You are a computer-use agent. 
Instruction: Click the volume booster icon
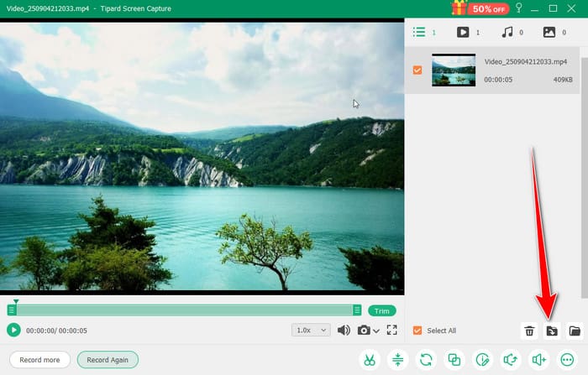(x=539, y=360)
